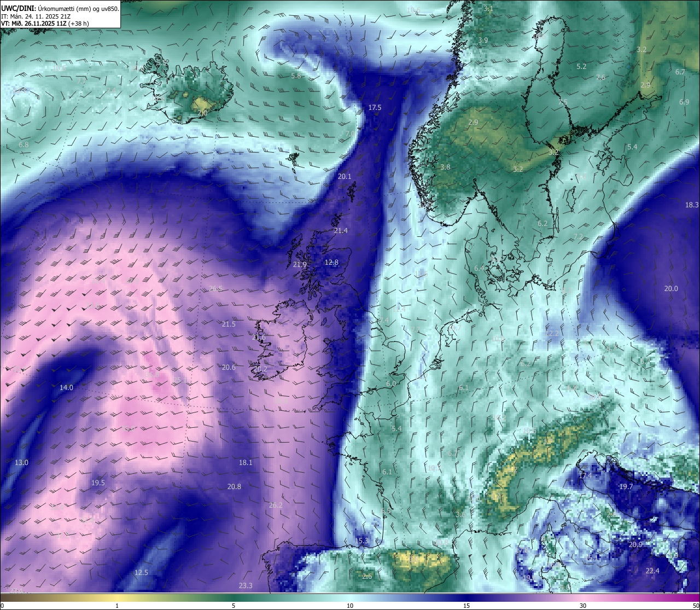Image resolution: width=700 pixels, height=610 pixels.
Task: Click the 22.4 value label
Action: coord(652,571)
